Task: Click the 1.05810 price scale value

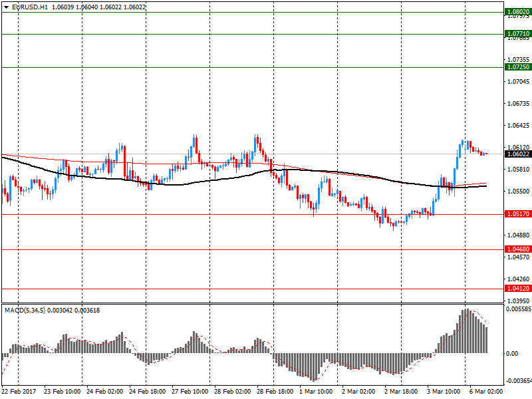Action: [518, 170]
